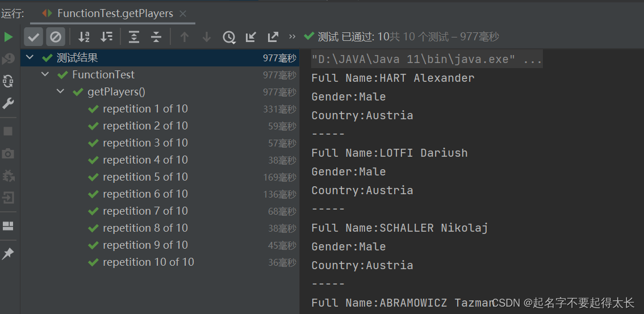Sort tests by duration icon
This screenshot has height=314, width=644.
point(106,37)
